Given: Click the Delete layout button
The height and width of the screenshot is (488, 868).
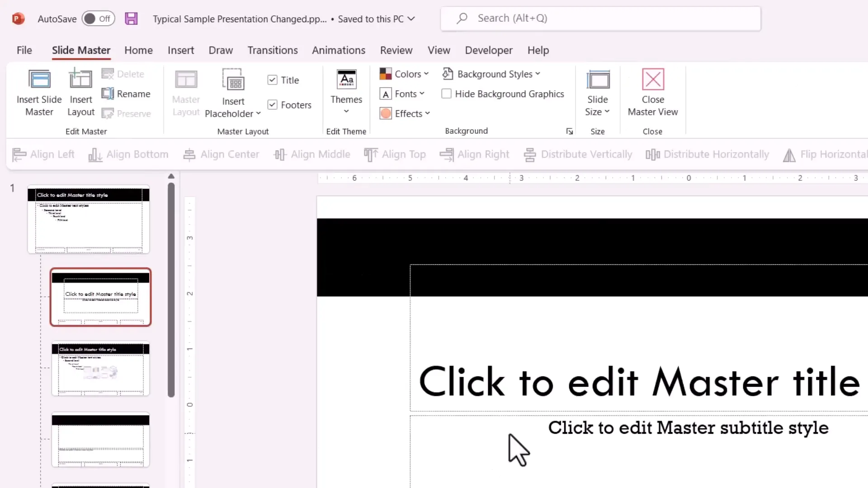Looking at the screenshot, I should coord(123,74).
